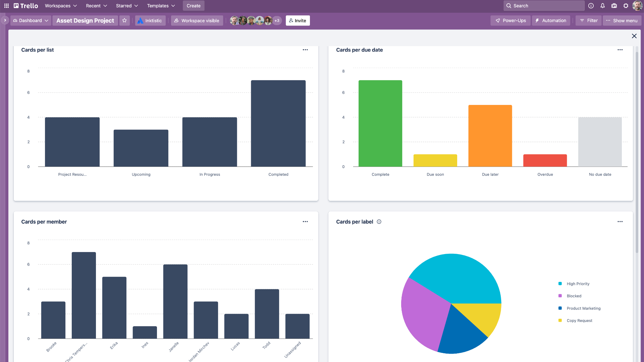The height and width of the screenshot is (362, 644).
Task: Click the Filter icon in toolbar
Action: pyautogui.click(x=588, y=20)
